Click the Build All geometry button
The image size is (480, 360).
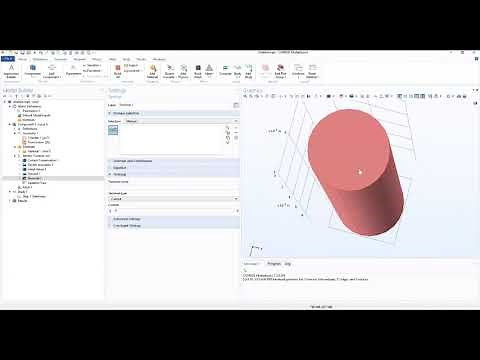pos(117,71)
